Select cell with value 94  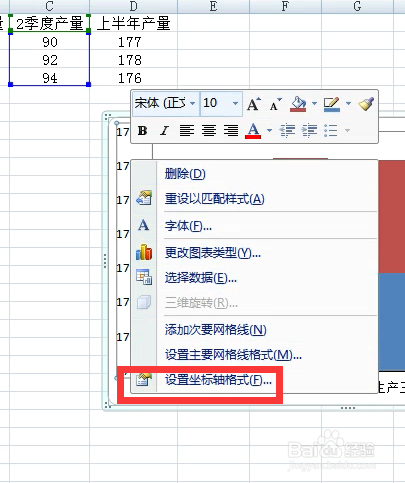tap(50, 78)
